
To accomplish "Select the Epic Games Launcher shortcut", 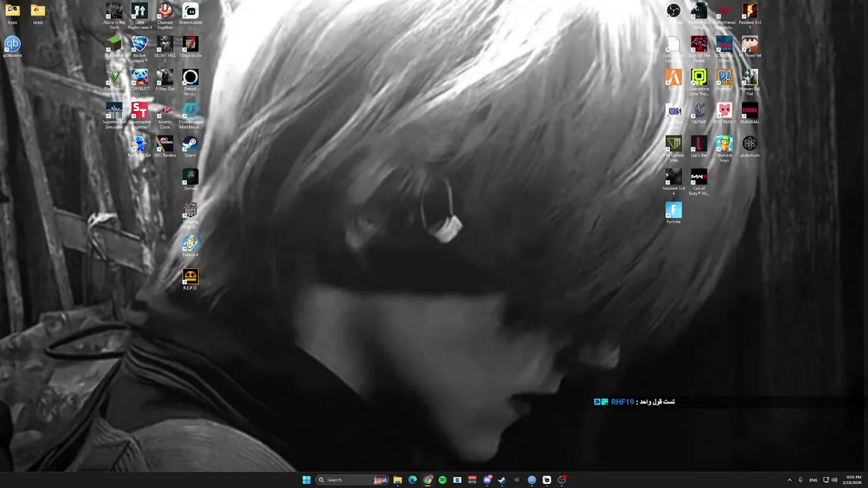I will click(673, 49).
